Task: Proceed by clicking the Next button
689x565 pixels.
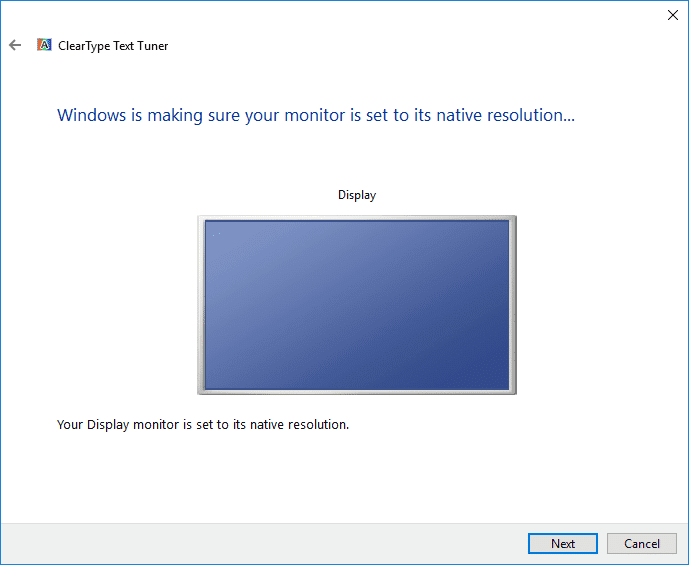Action: tap(562, 543)
